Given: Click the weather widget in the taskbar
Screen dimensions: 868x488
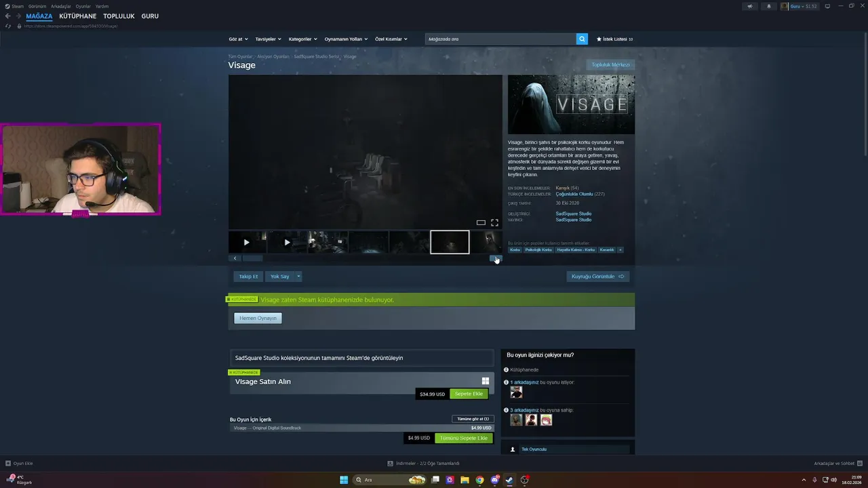Looking at the screenshot, I should pos(19,480).
